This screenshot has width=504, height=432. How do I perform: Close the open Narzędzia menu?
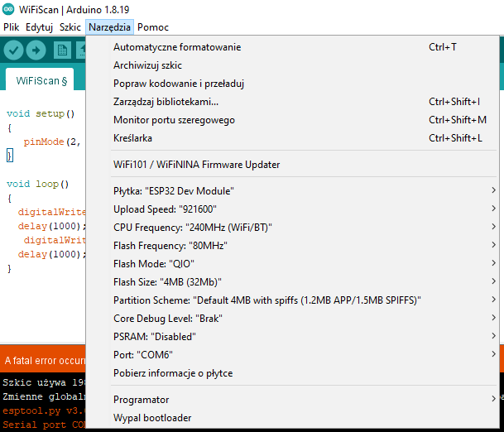109,27
